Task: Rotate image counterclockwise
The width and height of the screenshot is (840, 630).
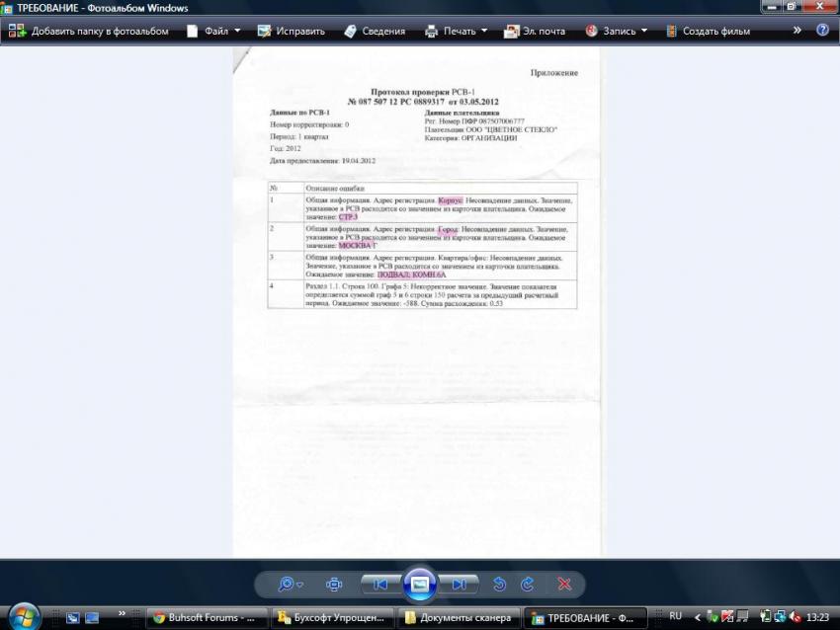Action: [500, 584]
